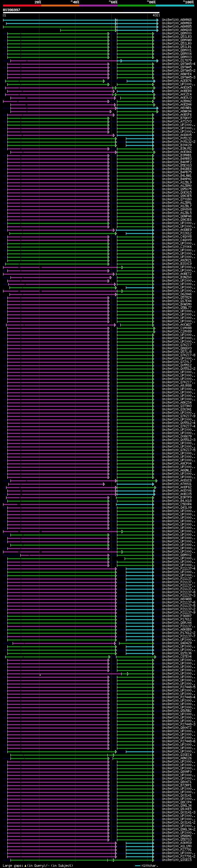This screenshot has height=868, width=197.
Task: Select hit UniRef100_Q5ILR3
Action: tap(177, 37)
